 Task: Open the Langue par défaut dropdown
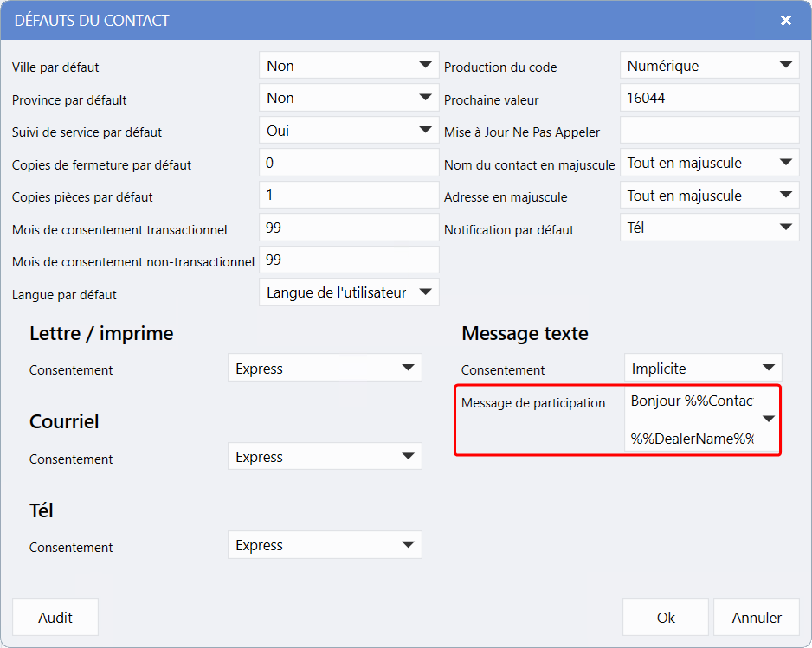coord(349,293)
